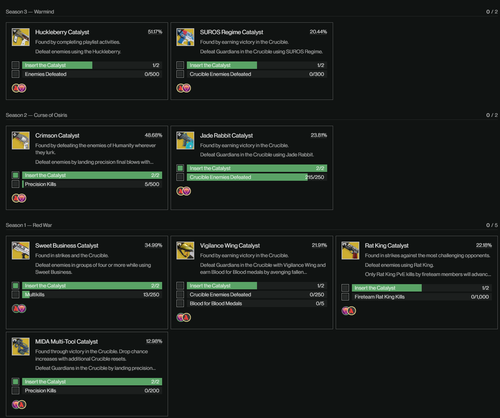The height and width of the screenshot is (418, 500).
Task: Open the MIDA Multi-Tool Catalyst weapon icon
Action: click(x=21, y=346)
